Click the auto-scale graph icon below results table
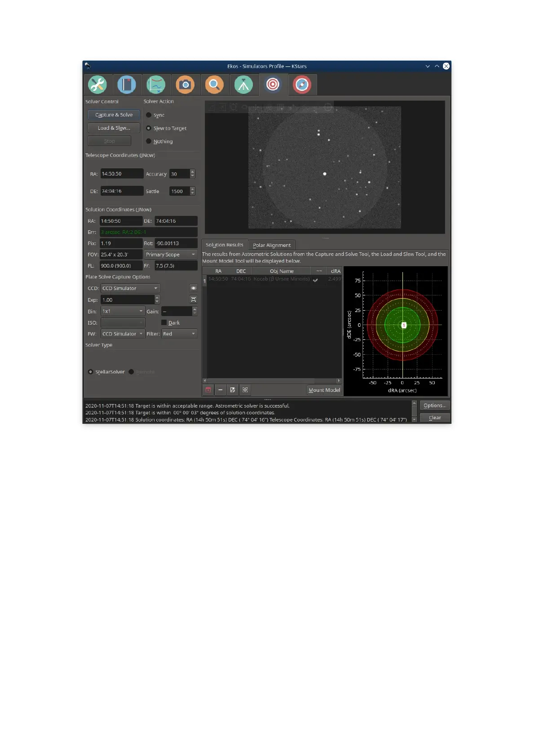535x756 pixels. pyautogui.click(x=245, y=390)
